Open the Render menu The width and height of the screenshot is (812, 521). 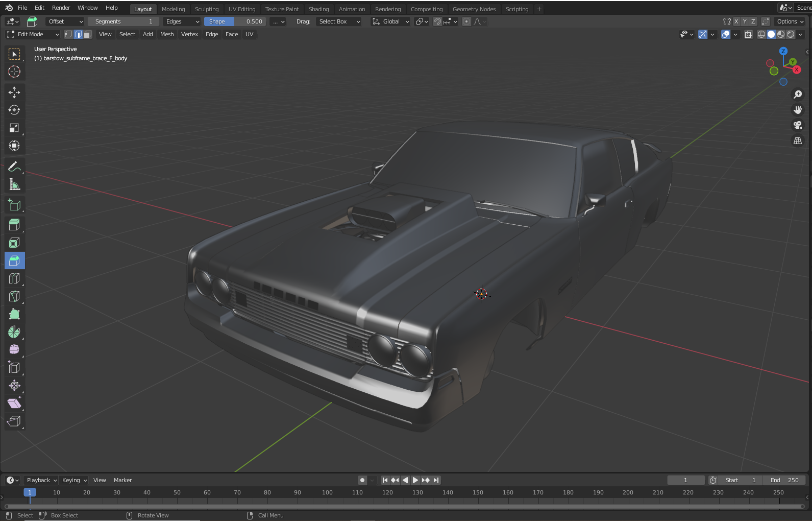point(61,8)
